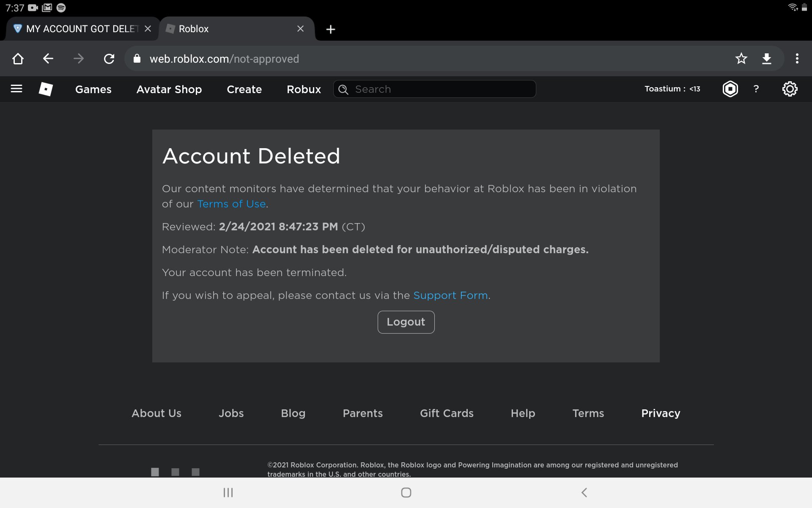
Task: Open the hamburger navigation menu
Action: (16, 89)
